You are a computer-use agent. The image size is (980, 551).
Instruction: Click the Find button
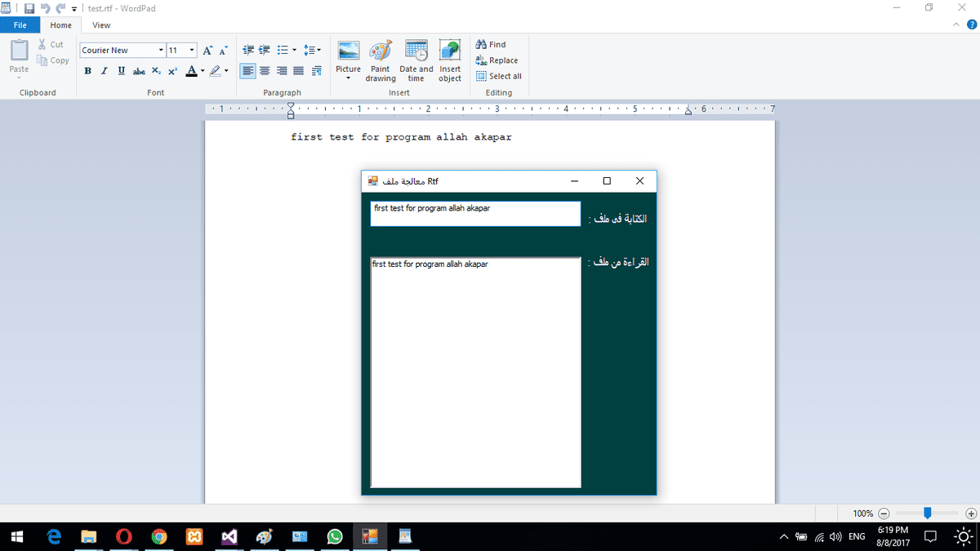tap(491, 45)
